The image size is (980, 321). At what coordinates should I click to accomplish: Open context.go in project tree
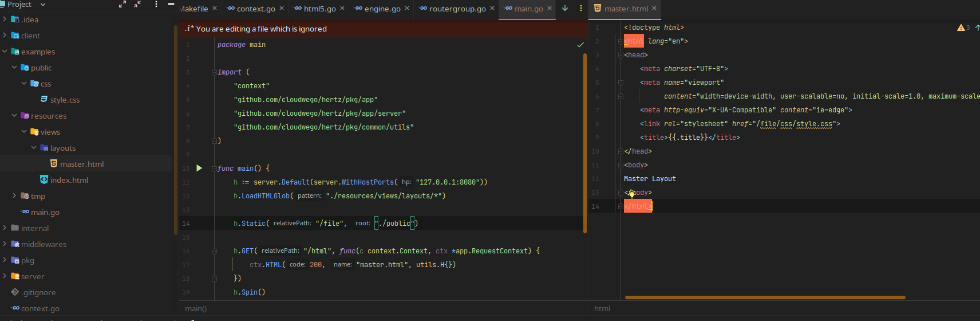(40, 308)
